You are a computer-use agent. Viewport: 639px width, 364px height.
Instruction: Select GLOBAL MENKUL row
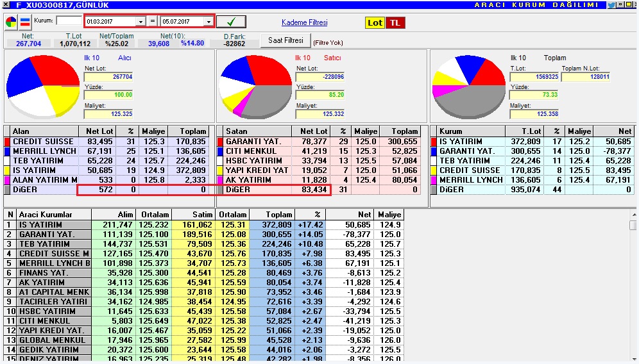point(204,340)
